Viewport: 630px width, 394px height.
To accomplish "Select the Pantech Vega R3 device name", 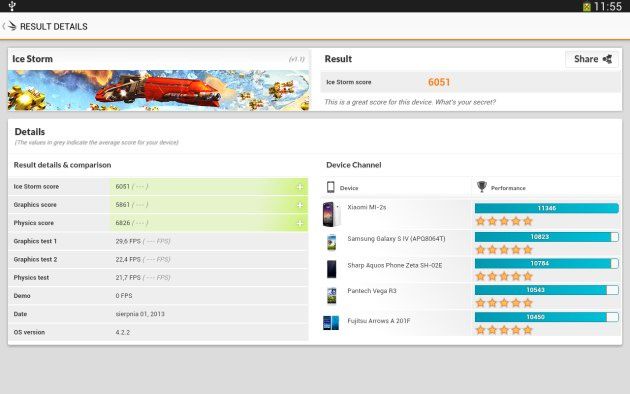I will coord(372,291).
